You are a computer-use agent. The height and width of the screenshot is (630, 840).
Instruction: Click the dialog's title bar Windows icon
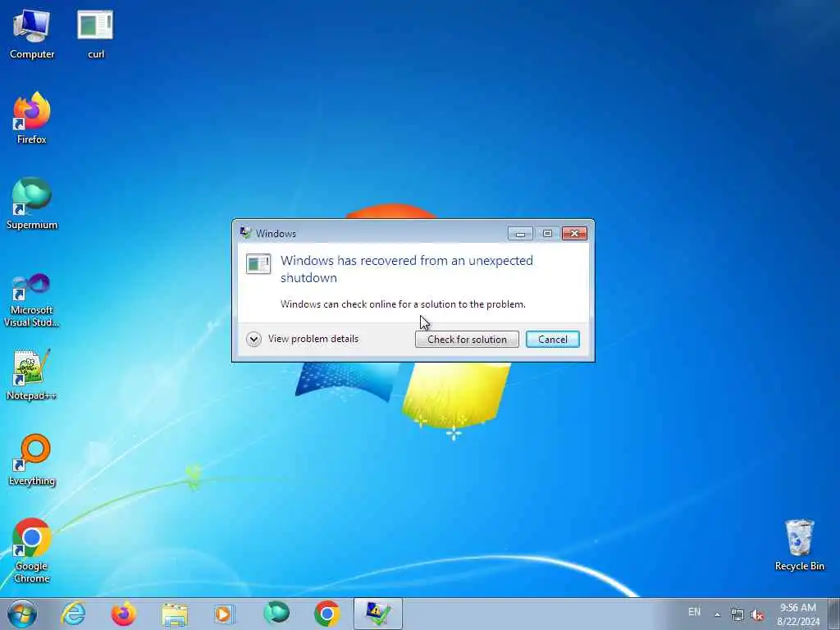click(245, 233)
